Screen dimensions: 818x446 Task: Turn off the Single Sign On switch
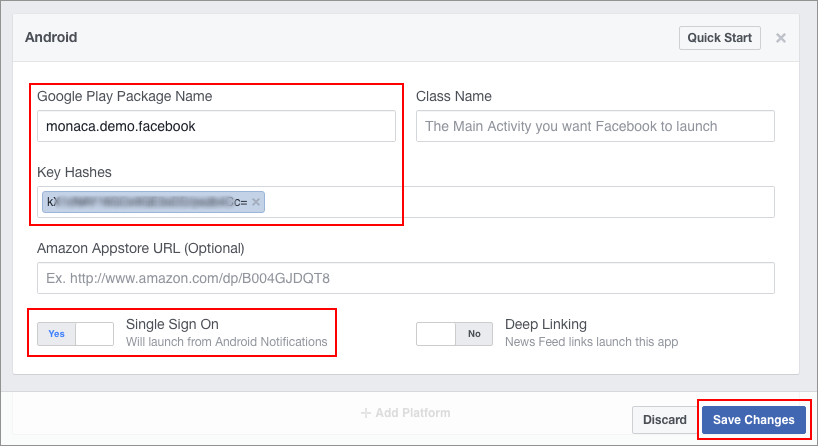click(x=76, y=333)
